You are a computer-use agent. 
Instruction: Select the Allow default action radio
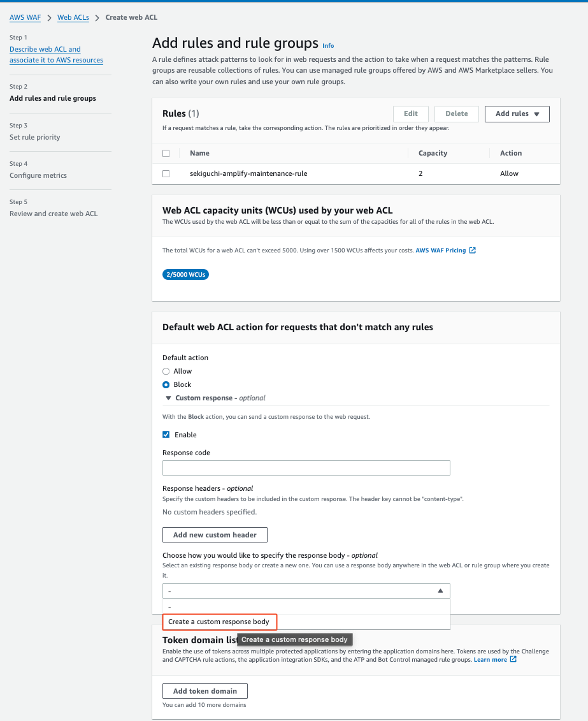166,372
